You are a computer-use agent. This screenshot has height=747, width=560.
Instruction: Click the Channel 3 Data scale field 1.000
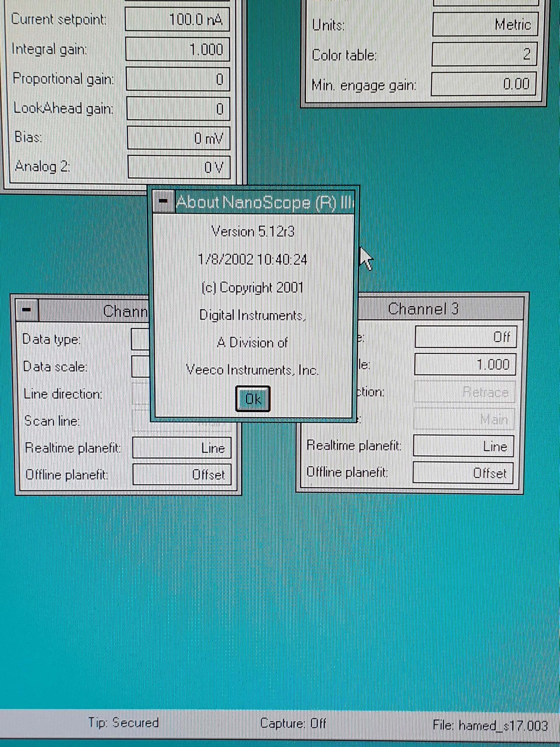click(x=465, y=364)
